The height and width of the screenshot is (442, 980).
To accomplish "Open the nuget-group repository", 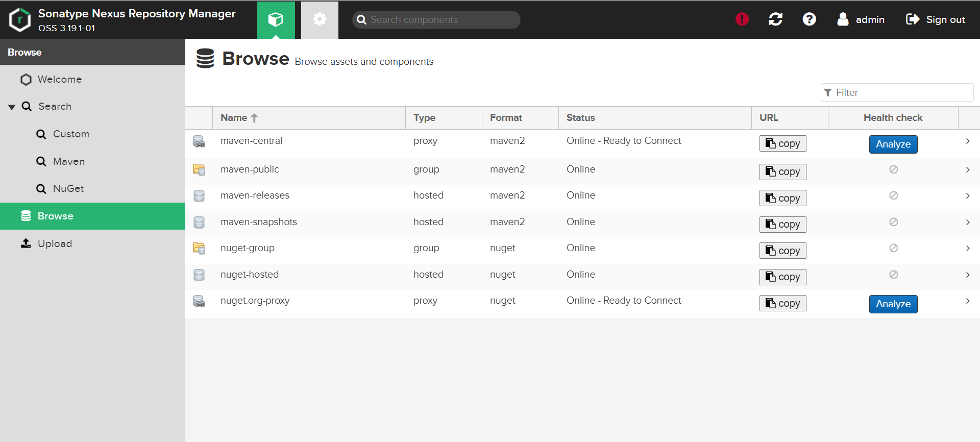I will click(x=247, y=248).
